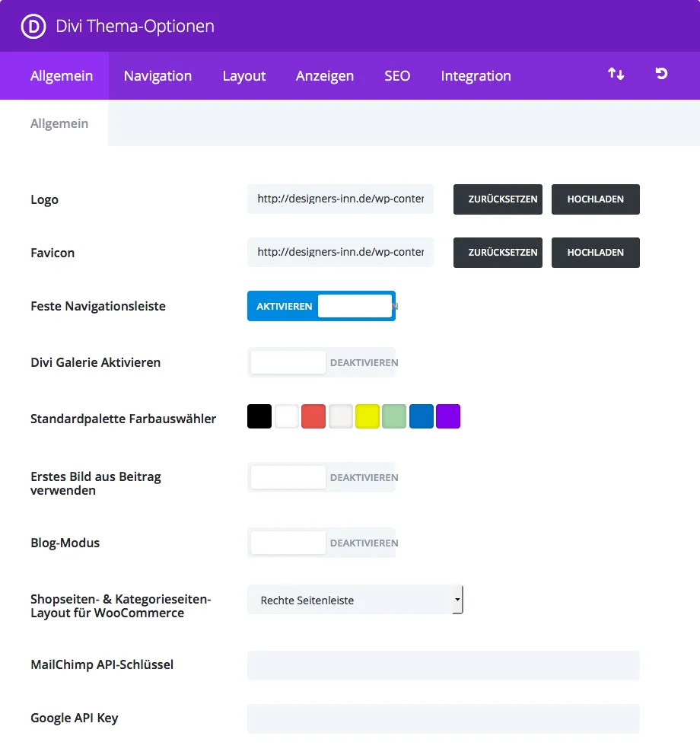Open the Rechte Seitenleiste layout dropdown
The width and height of the screenshot is (700, 755).
click(355, 600)
